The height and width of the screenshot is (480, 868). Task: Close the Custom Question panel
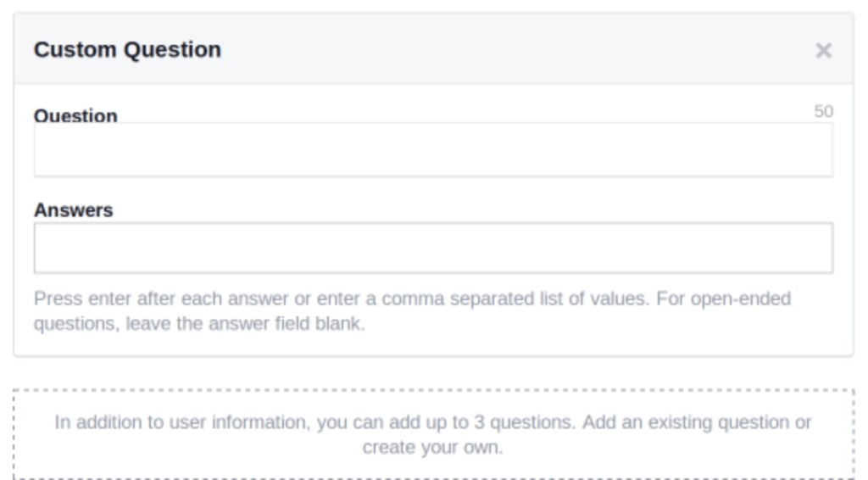(x=823, y=50)
